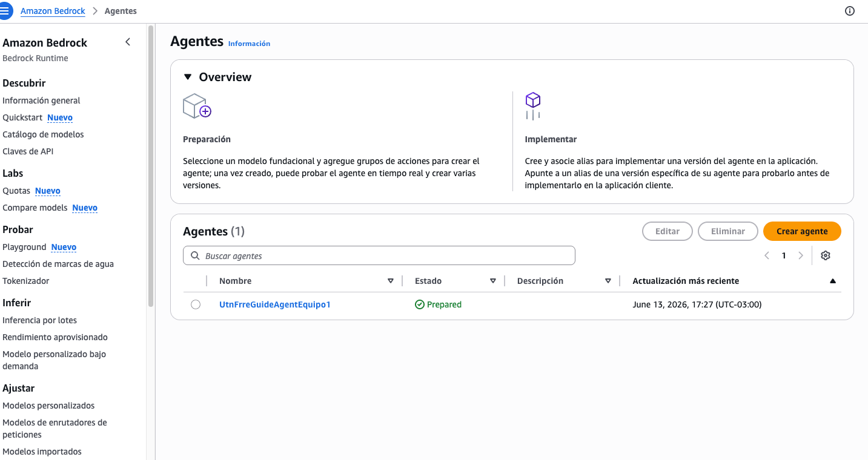This screenshot has height=460, width=868.
Task: Click the Implementar heading
Action: 551,139
